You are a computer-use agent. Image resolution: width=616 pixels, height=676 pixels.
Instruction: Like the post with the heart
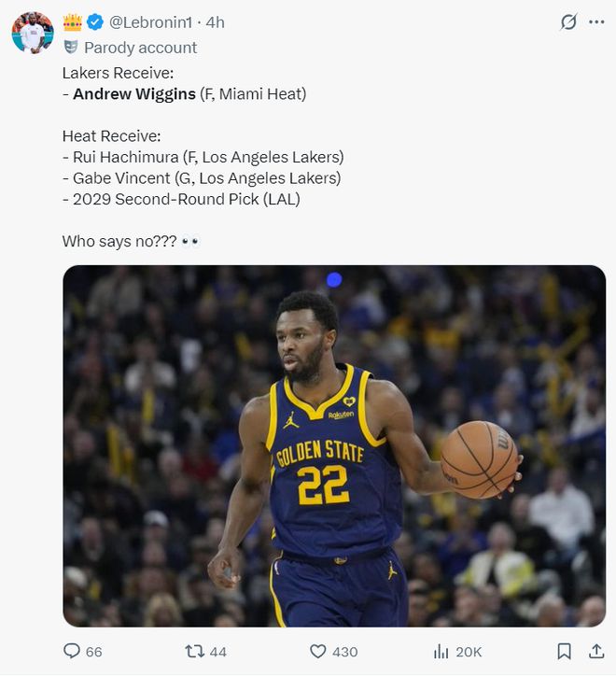click(317, 651)
